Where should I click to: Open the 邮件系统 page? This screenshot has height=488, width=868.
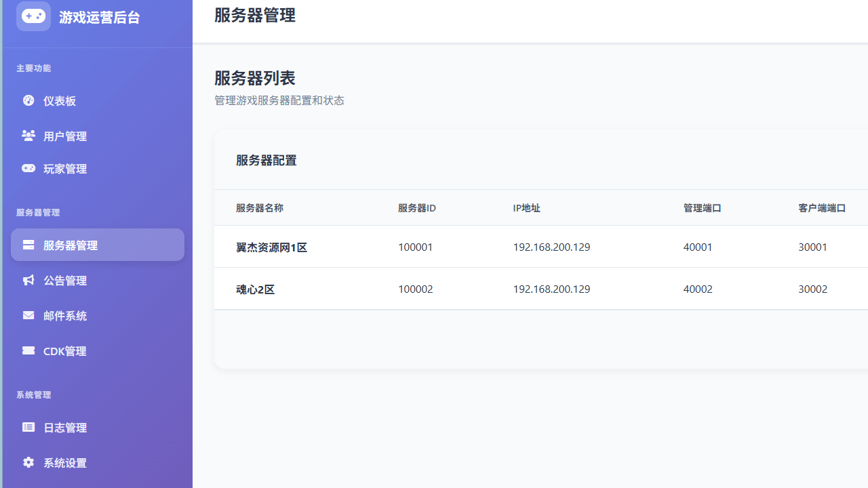pyautogui.click(x=65, y=315)
